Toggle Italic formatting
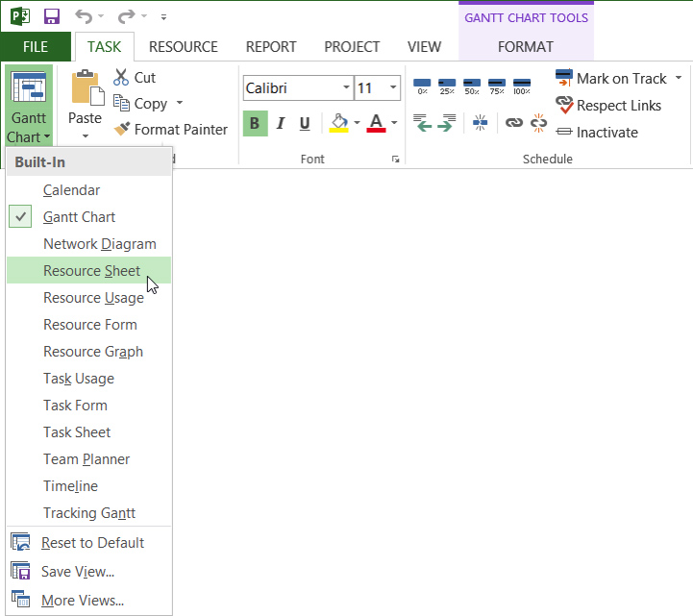The height and width of the screenshot is (616, 693). coord(281,123)
